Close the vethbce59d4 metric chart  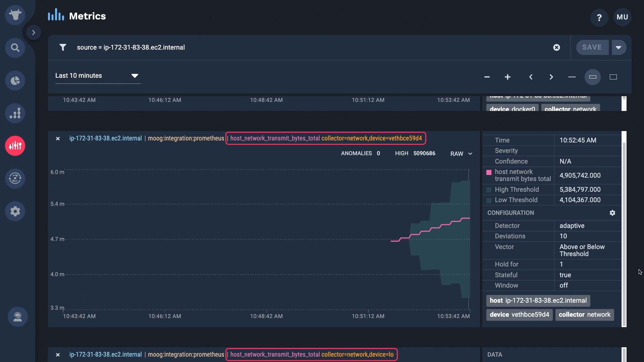coord(58,138)
